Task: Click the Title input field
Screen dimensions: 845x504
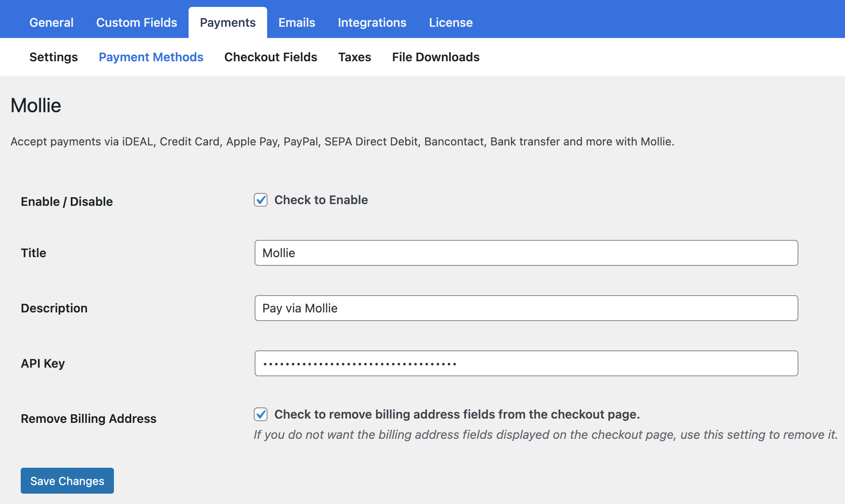Action: [x=526, y=253]
